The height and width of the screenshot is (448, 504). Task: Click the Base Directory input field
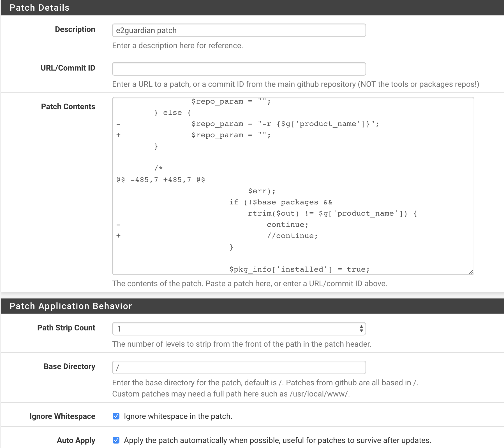coord(239,367)
